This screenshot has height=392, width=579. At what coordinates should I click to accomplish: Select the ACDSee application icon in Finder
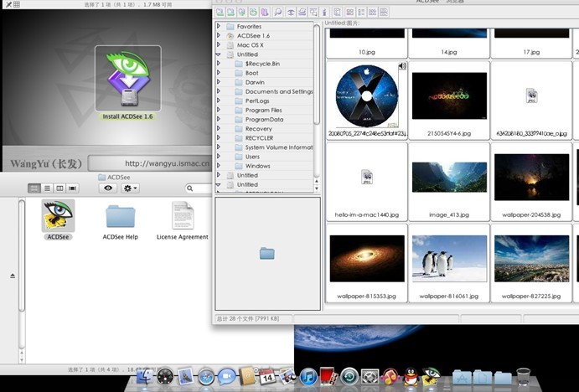click(58, 216)
